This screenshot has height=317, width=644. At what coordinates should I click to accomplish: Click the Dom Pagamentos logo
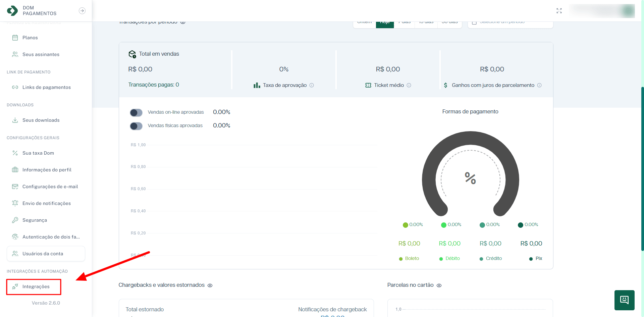12,11
